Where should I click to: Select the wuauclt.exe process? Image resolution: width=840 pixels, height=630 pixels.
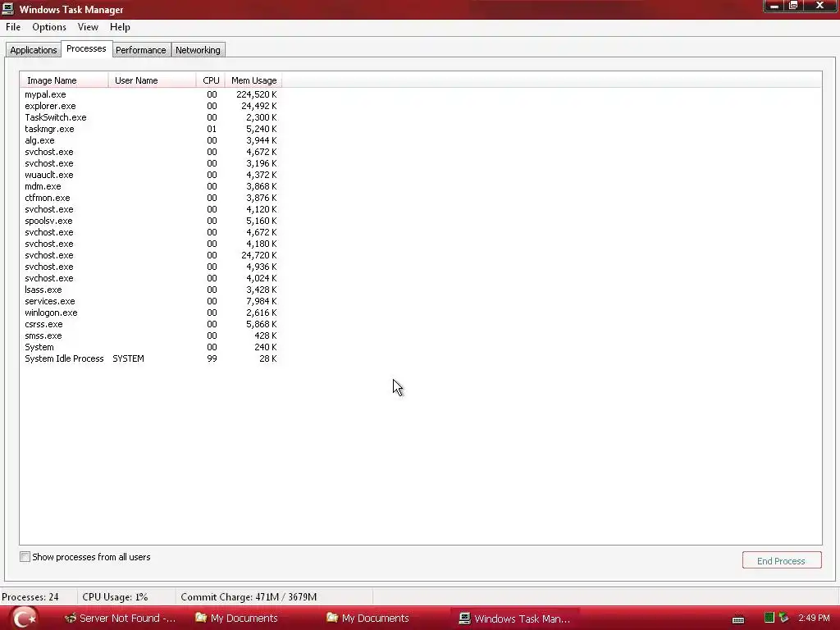click(x=151, y=175)
